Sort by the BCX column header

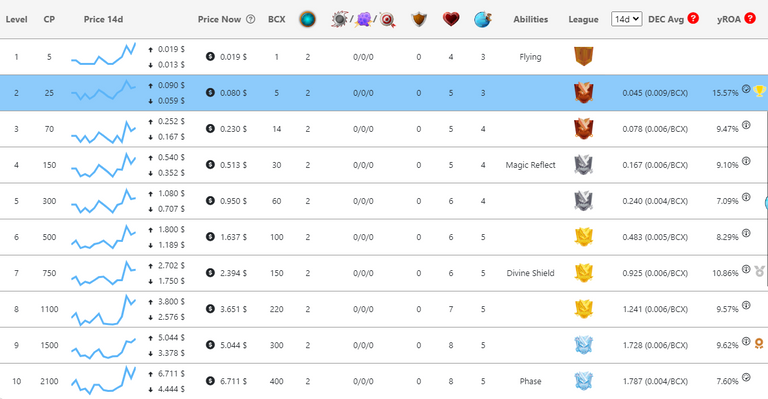tap(277, 20)
